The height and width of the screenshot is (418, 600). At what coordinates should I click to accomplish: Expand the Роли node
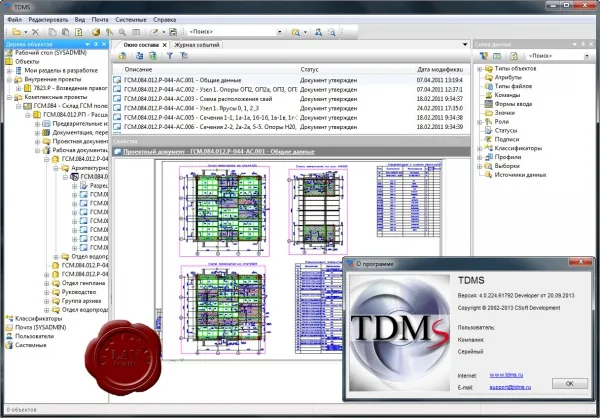coord(479,122)
